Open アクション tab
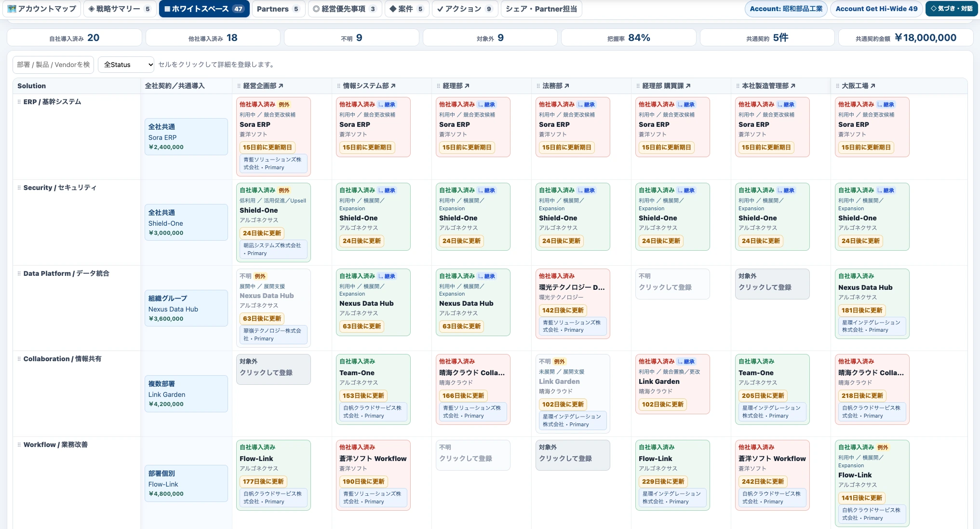Image resolution: width=980 pixels, height=529 pixels. [465, 9]
